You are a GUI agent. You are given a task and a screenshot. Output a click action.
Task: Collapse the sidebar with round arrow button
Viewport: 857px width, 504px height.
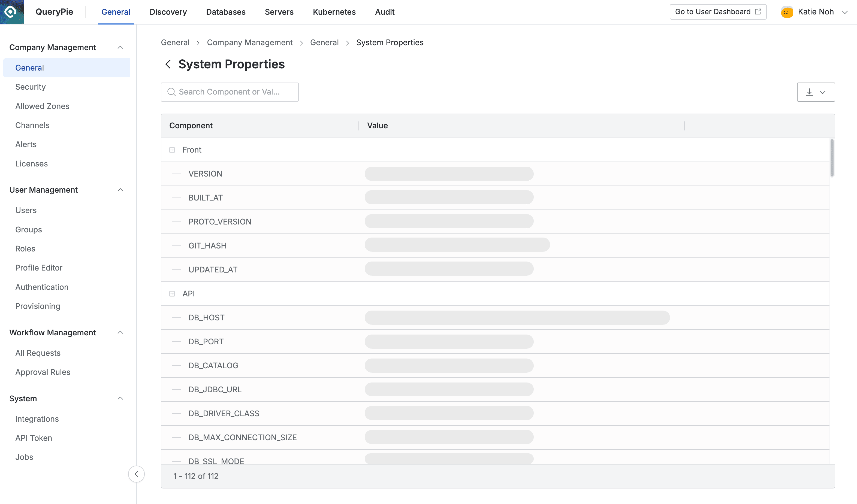(x=136, y=474)
